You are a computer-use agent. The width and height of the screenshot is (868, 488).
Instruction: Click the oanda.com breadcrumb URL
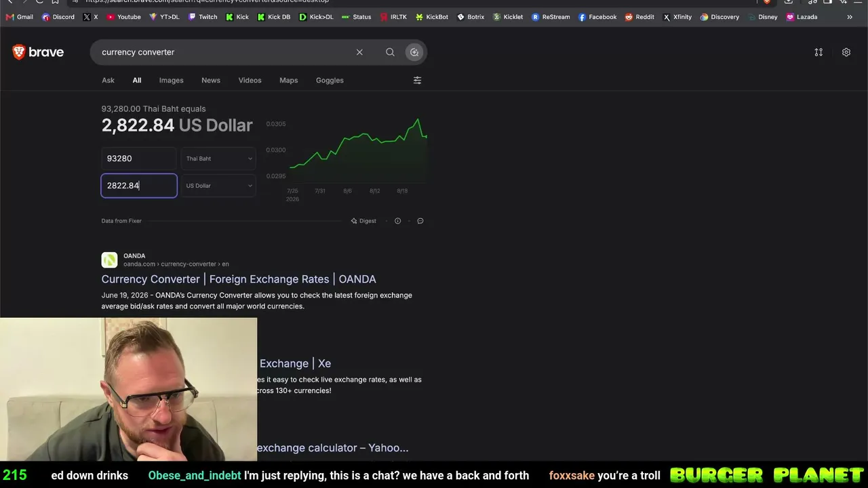(x=176, y=264)
